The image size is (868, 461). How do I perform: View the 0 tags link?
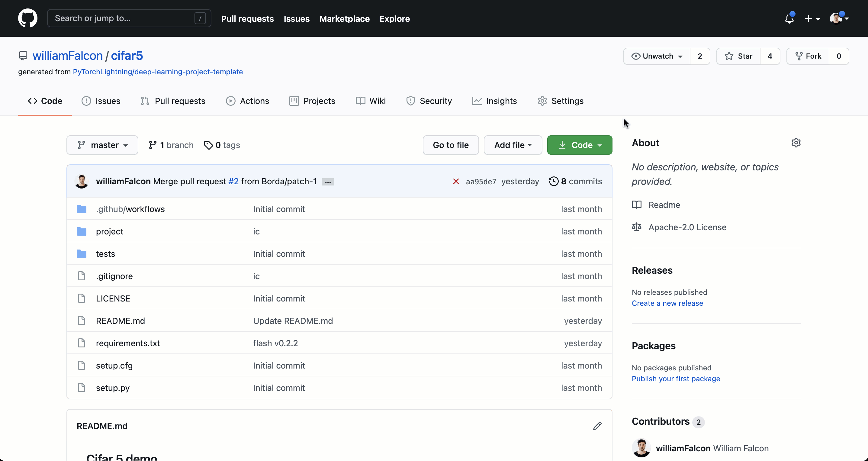(x=222, y=145)
